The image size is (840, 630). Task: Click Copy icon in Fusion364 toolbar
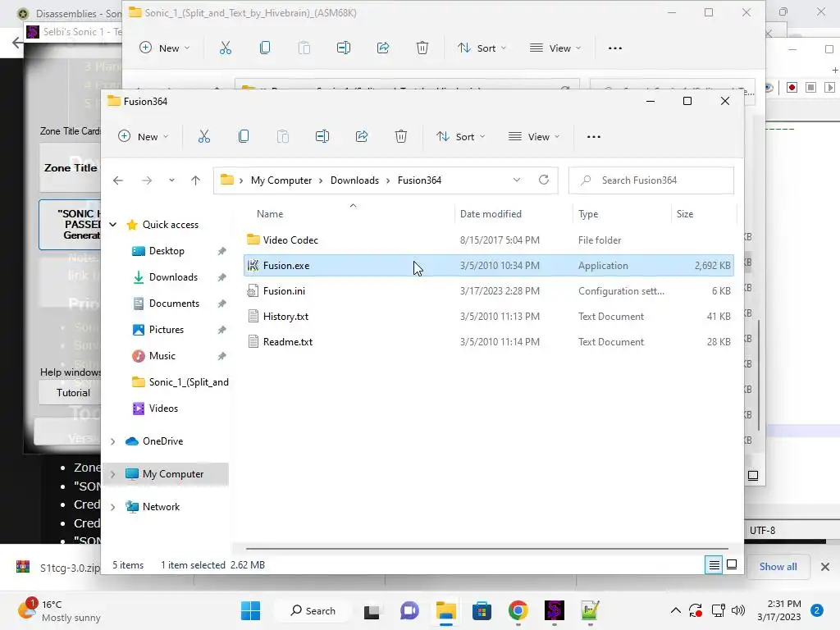243,137
